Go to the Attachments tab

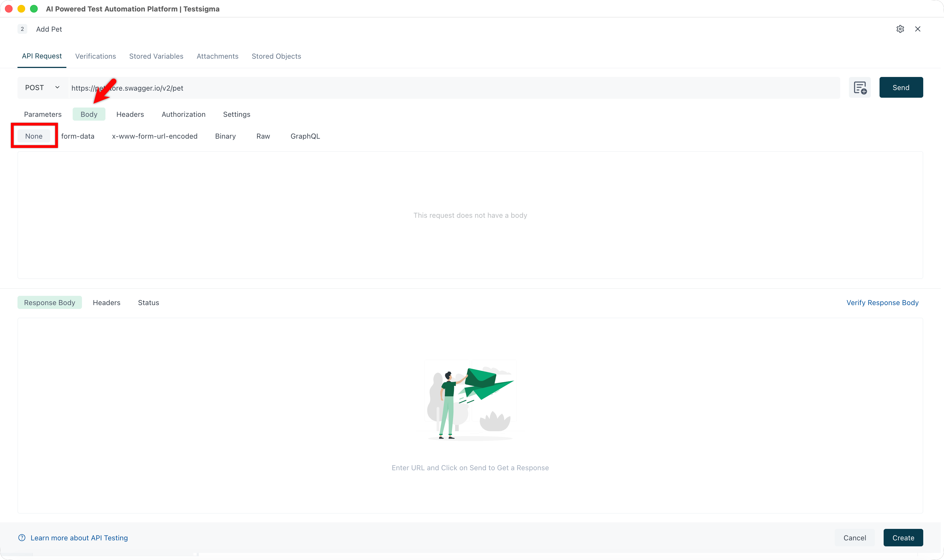(217, 56)
